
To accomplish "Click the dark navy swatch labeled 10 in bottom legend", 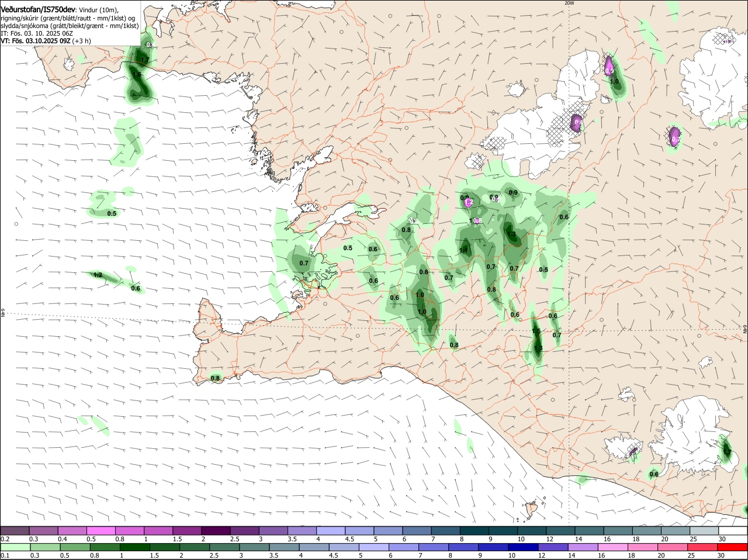I will (x=522, y=547).
